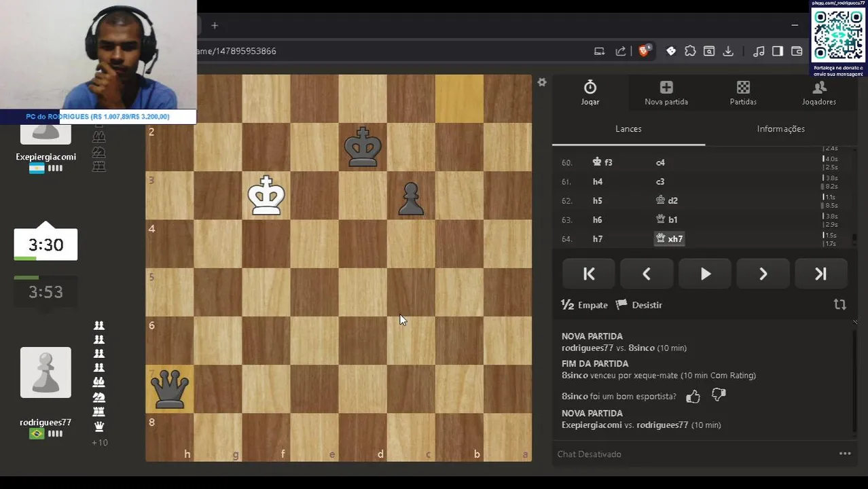The height and width of the screenshot is (489, 868).
Task: Select move h5 on row 62
Action: coord(598,201)
